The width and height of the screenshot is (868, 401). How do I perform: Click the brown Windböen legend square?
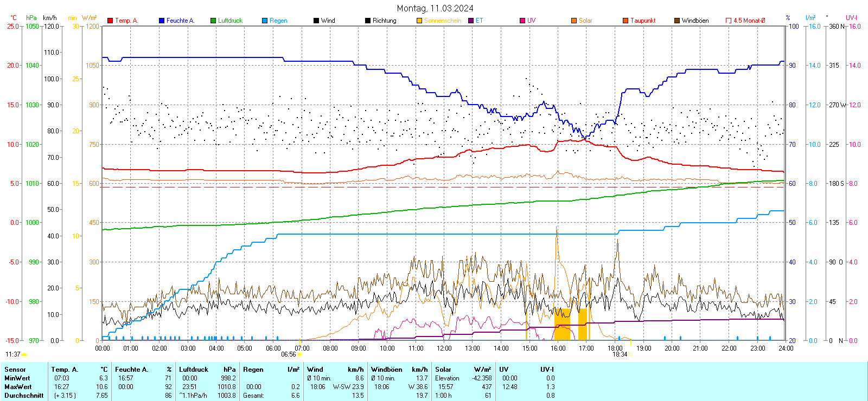coord(677,21)
